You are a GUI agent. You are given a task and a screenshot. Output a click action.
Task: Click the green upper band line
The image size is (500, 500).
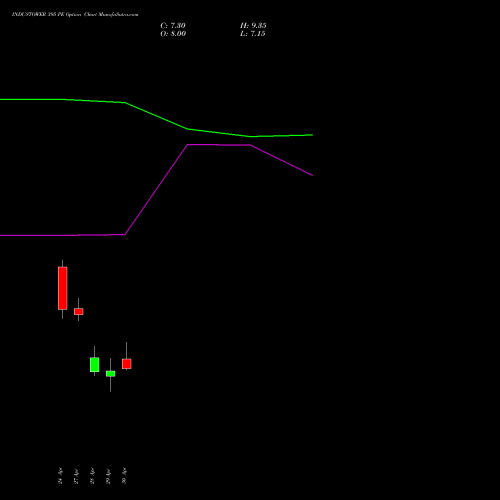[x=156, y=116]
